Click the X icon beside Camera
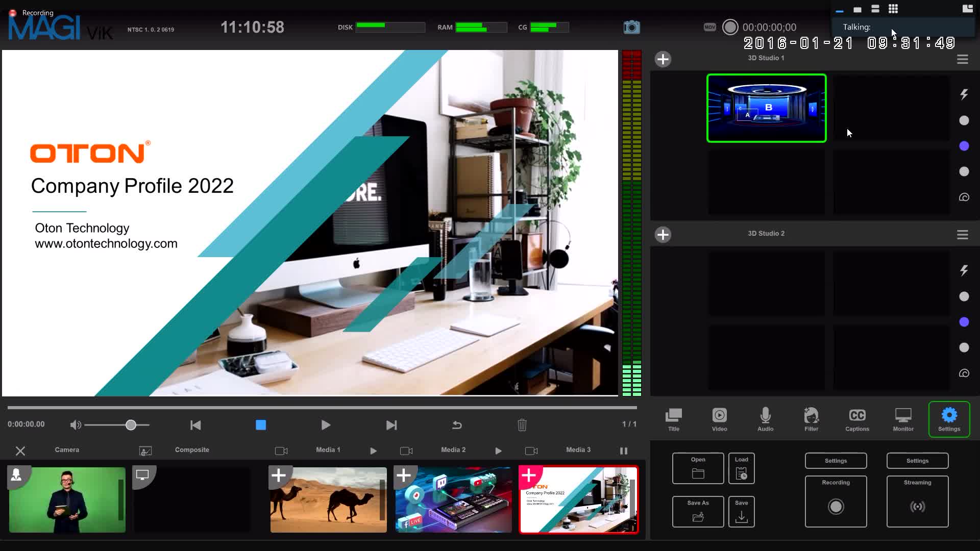Screen dimensions: 980x551 [x=20, y=451]
